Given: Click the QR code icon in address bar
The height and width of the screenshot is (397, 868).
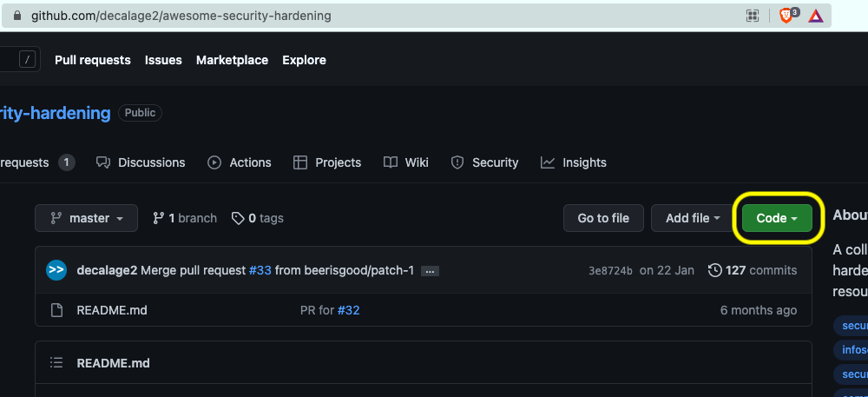Looking at the screenshot, I should 753,16.
